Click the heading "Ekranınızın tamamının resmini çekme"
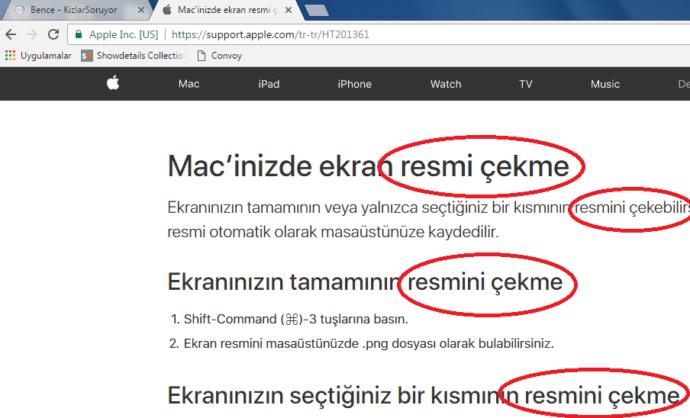This screenshot has width=690, height=418. pos(365,282)
